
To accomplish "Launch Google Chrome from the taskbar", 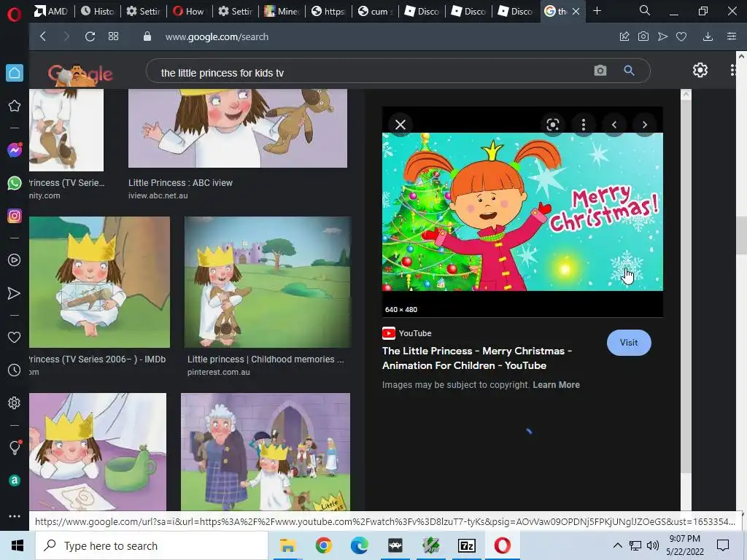I will pos(323,545).
